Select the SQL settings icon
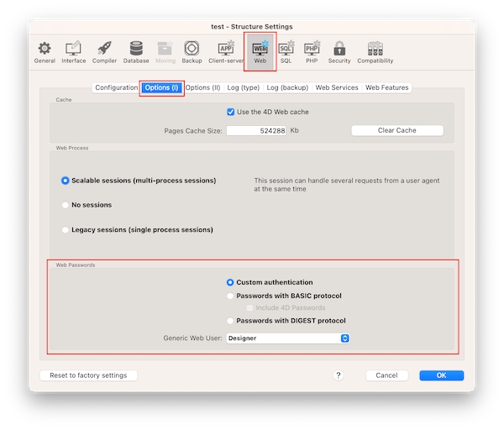Image resolution: width=504 pixels, height=430 pixels. point(286,51)
